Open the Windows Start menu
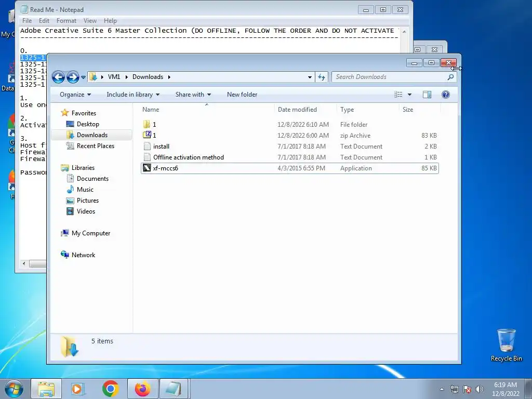Image resolution: width=532 pixels, height=399 pixels. 14,389
